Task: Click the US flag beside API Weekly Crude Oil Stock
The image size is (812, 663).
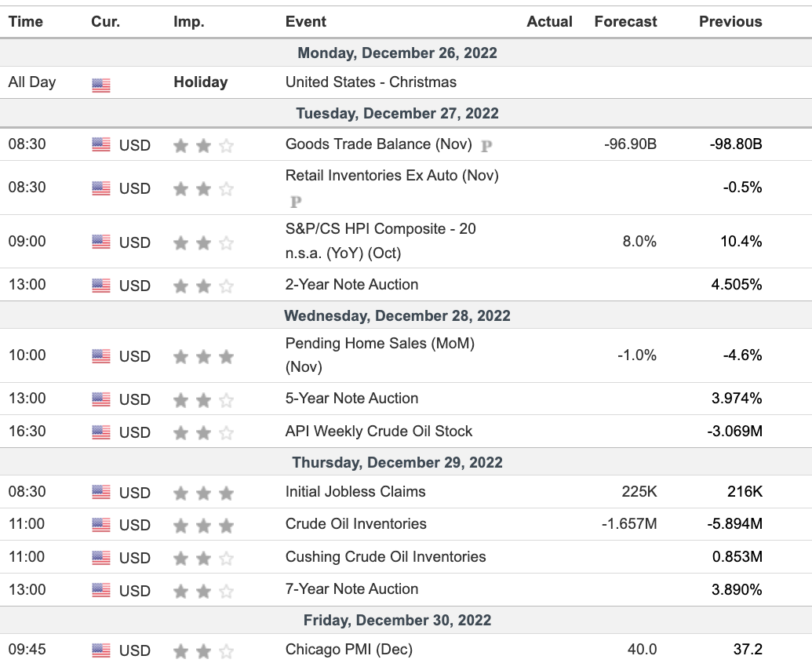Action: pyautogui.click(x=101, y=432)
